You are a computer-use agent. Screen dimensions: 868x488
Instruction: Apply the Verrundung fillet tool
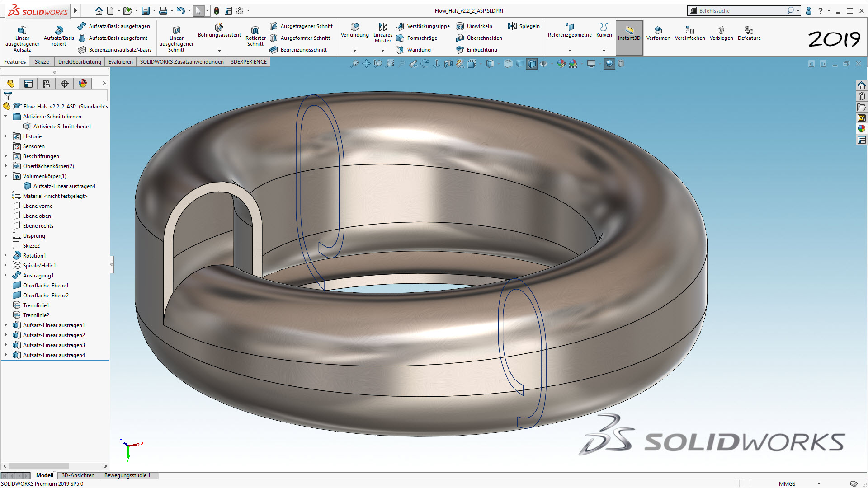point(355,30)
